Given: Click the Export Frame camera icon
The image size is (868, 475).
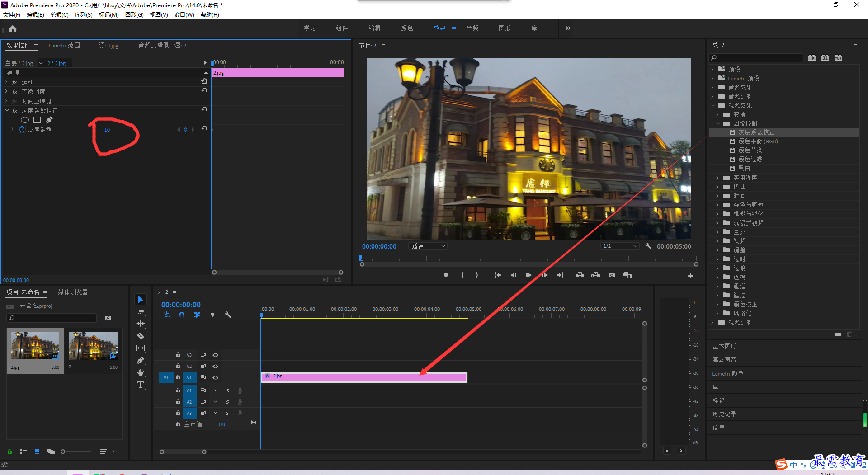Looking at the screenshot, I should [x=611, y=275].
